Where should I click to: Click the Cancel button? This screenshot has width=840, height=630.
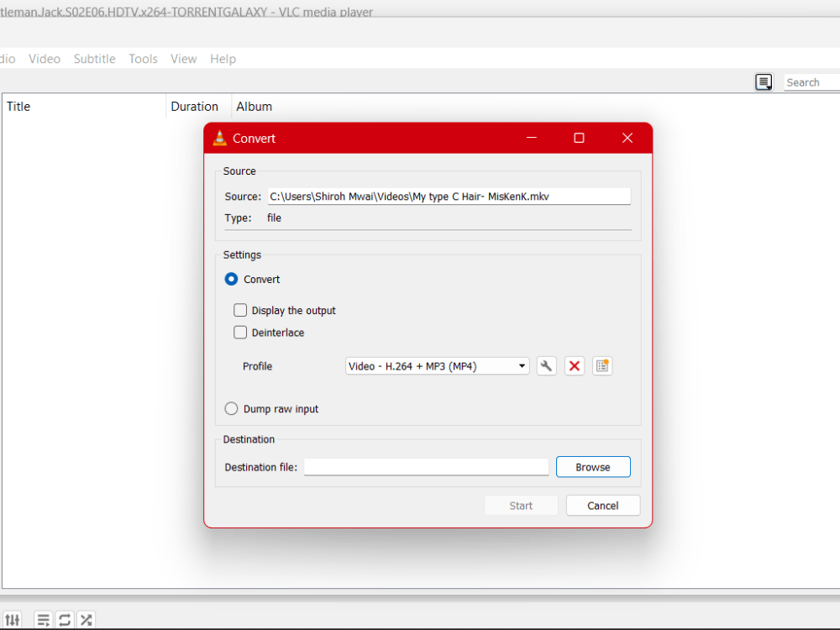[x=602, y=506]
